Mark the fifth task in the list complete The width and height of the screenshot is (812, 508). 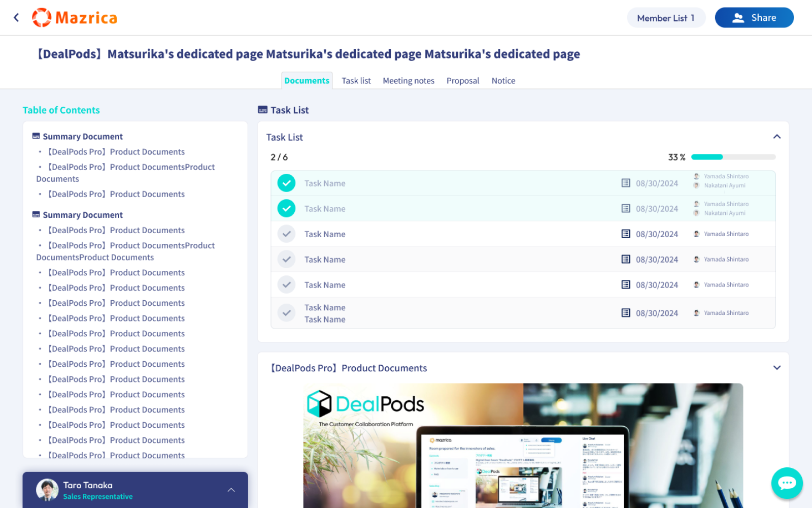(286, 284)
